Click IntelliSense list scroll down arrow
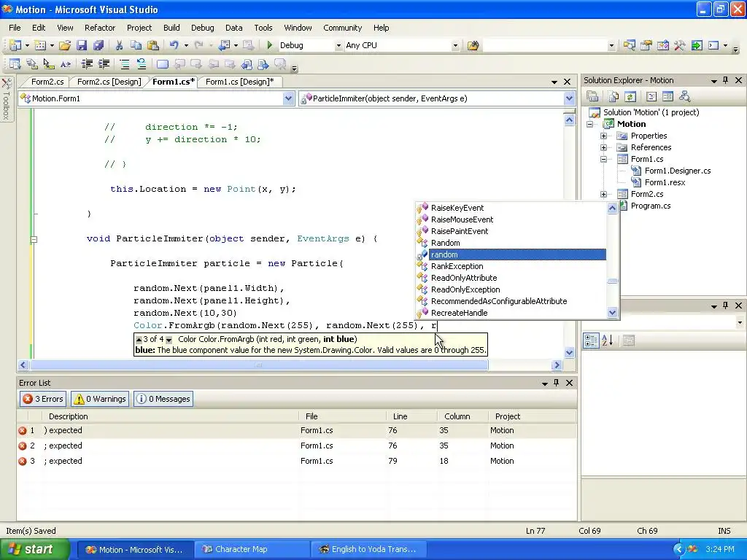 point(613,312)
